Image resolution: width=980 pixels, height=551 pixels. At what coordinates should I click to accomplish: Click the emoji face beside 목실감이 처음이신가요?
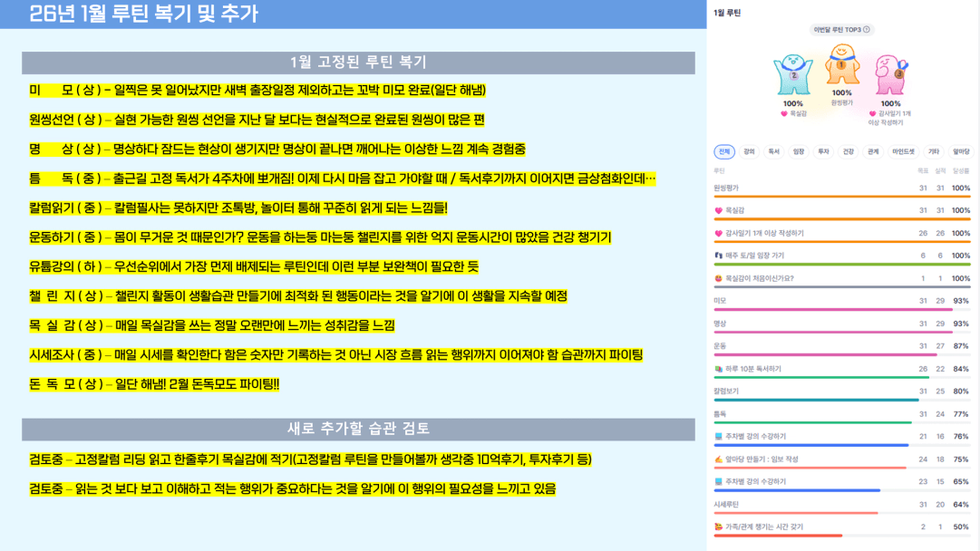718,278
